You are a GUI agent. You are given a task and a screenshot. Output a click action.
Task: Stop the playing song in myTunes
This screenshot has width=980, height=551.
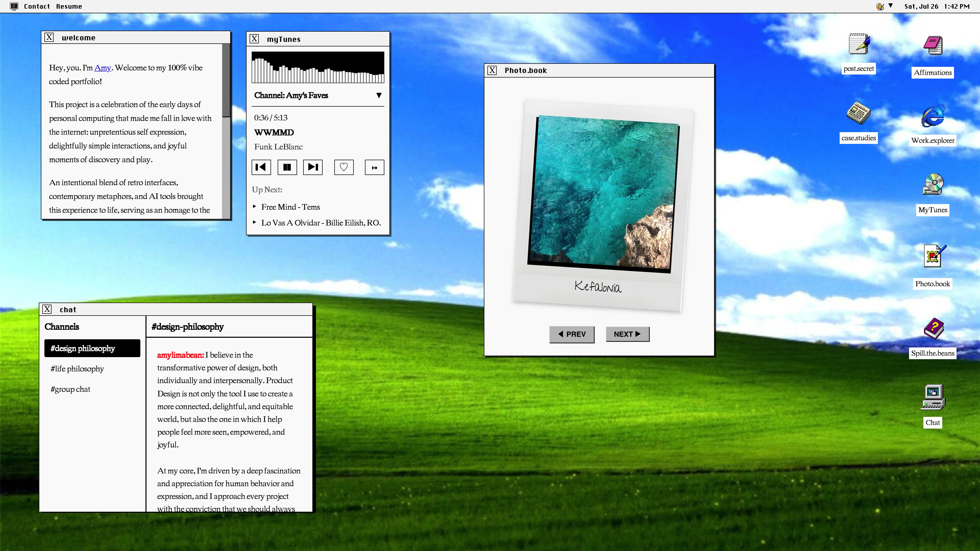point(287,167)
